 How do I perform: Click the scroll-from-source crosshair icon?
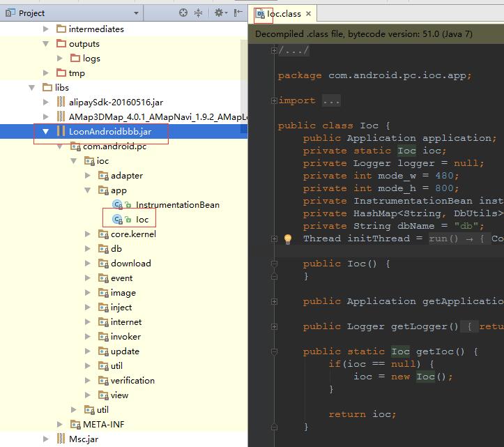coord(183,13)
